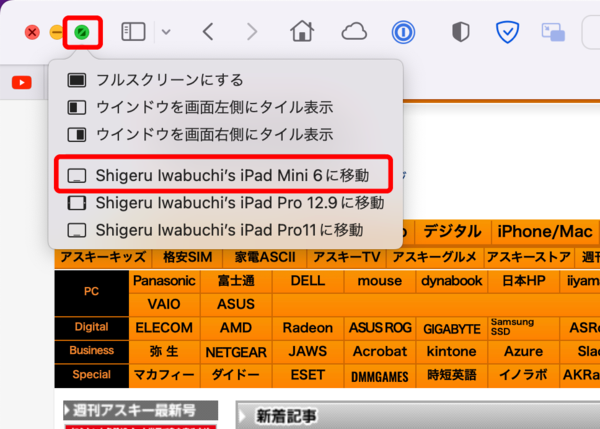This screenshot has height=429, width=600.
Task: Open the 弥生 link
Action: (164, 352)
